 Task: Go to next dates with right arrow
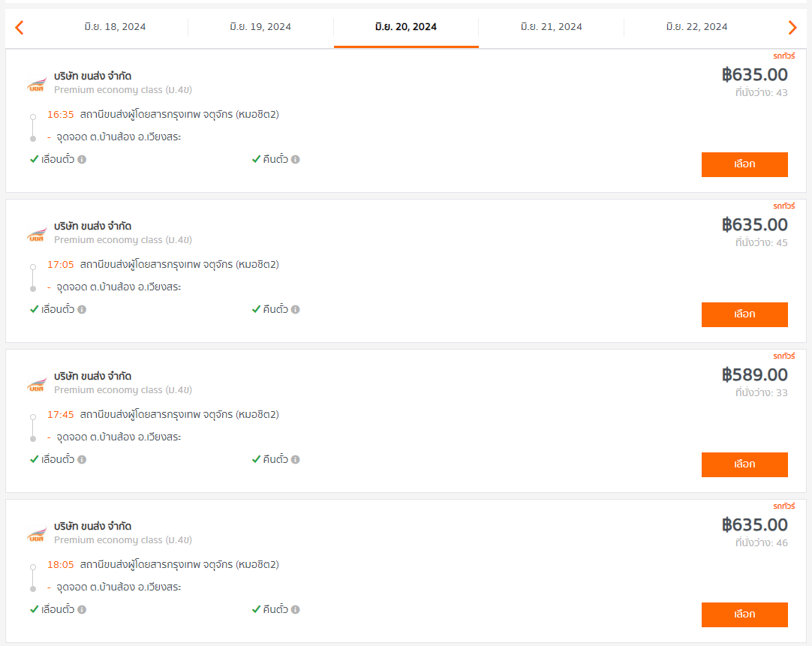[x=792, y=27]
